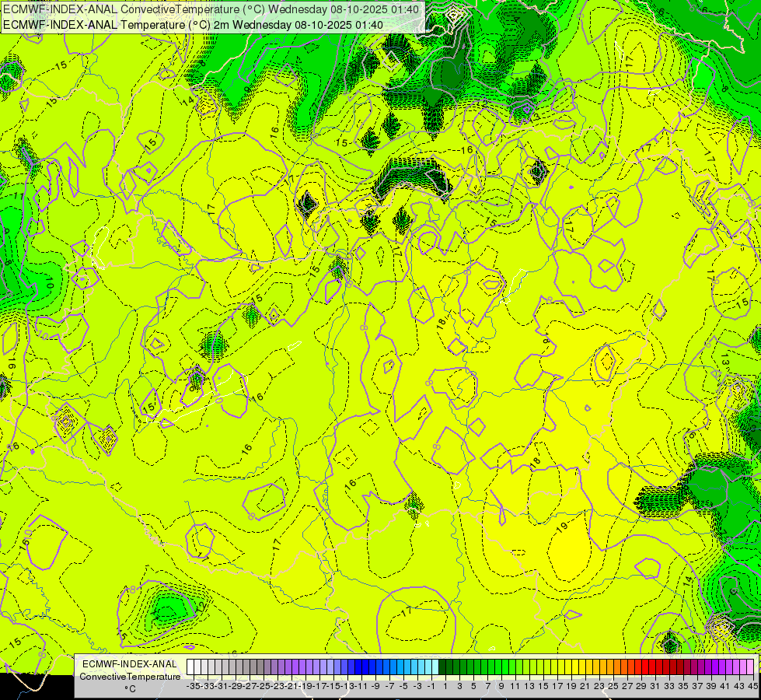Click the Temperature 2m title line
This screenshot has width=761, height=700.
click(x=193, y=25)
